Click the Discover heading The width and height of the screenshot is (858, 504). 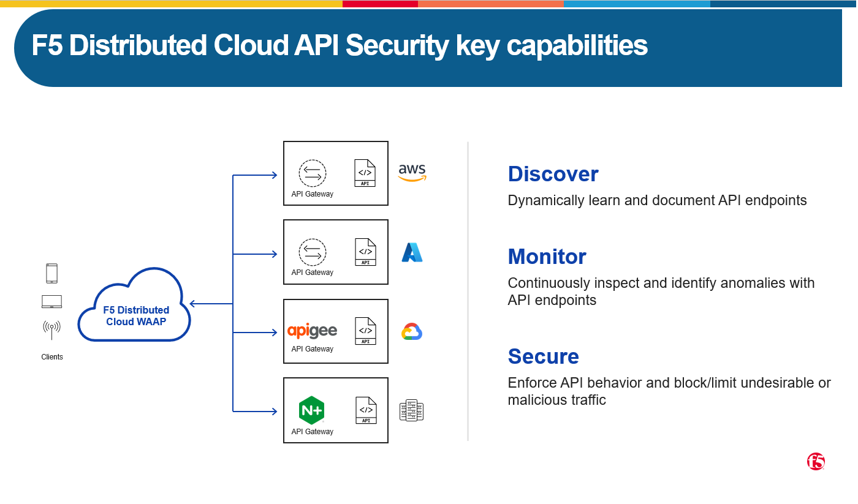tap(553, 174)
